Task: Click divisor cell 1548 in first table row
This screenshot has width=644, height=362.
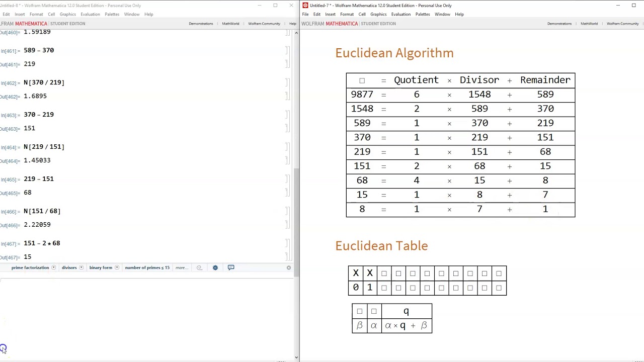Action: (479, 95)
